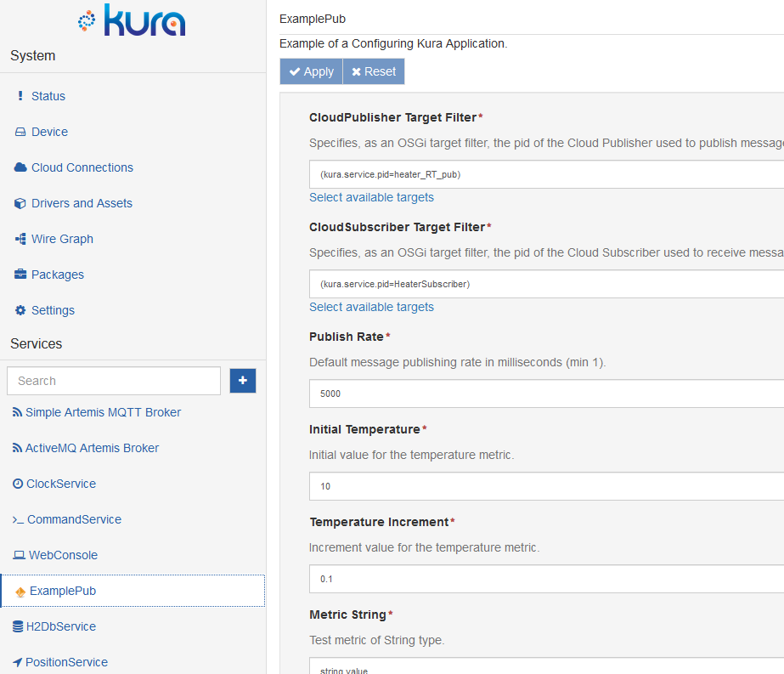The image size is (784, 674).
Task: Click the Cloud Connections cloud icon
Action: [20, 167]
